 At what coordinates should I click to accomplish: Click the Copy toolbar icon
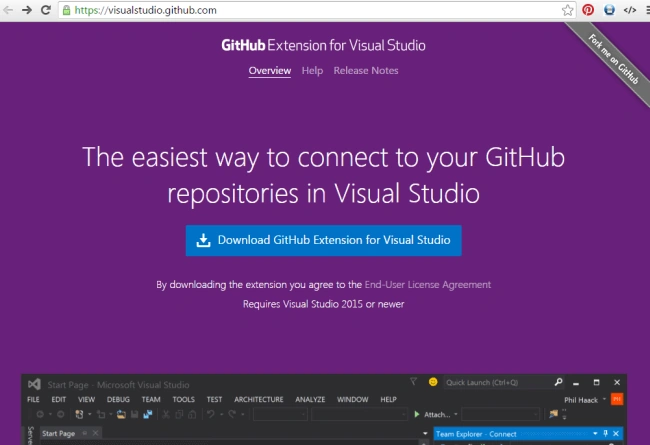pyautogui.click(x=179, y=414)
